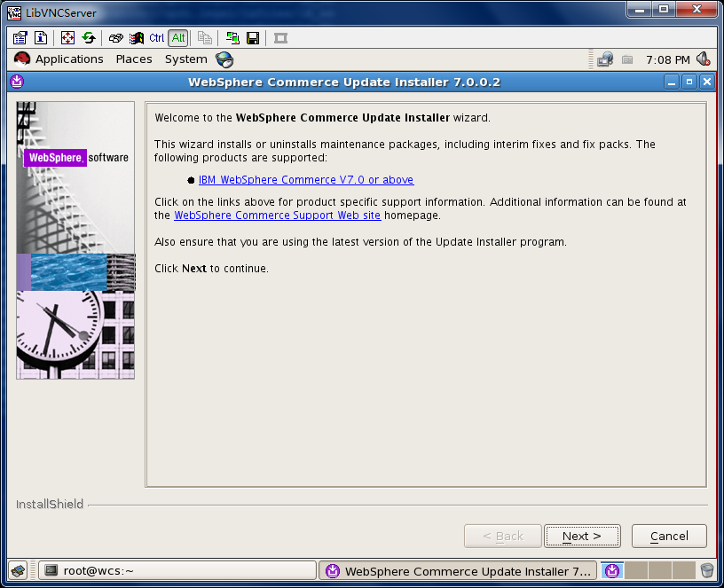724x588 pixels.
Task: Select WebSphere Commerce Update Installer taskbar item
Action: point(458,571)
